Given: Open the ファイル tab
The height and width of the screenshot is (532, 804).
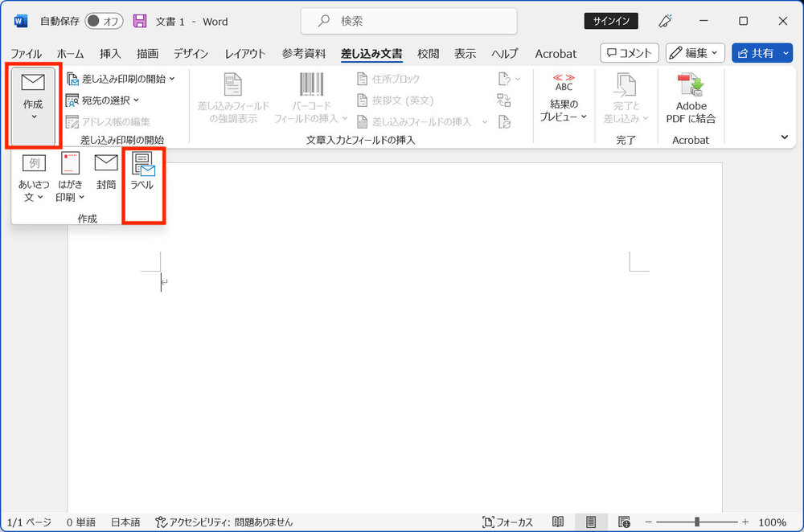Looking at the screenshot, I should coord(27,54).
